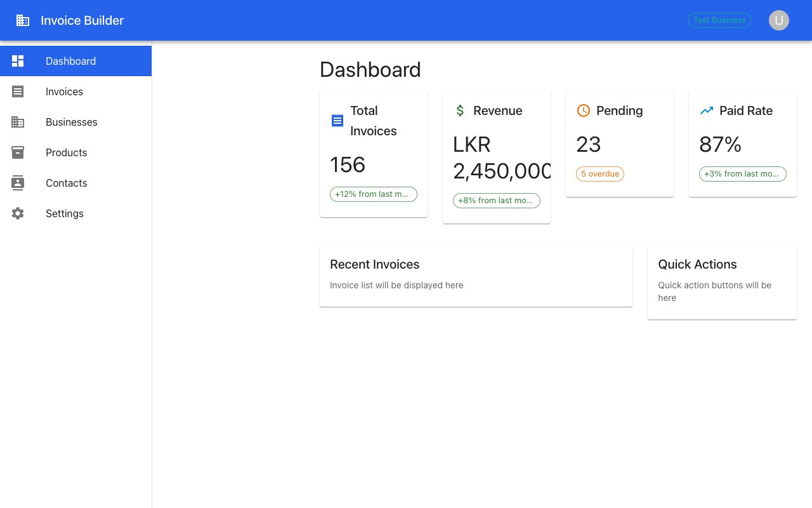Click the +12% from last month badge
The width and height of the screenshot is (812, 508).
point(373,194)
